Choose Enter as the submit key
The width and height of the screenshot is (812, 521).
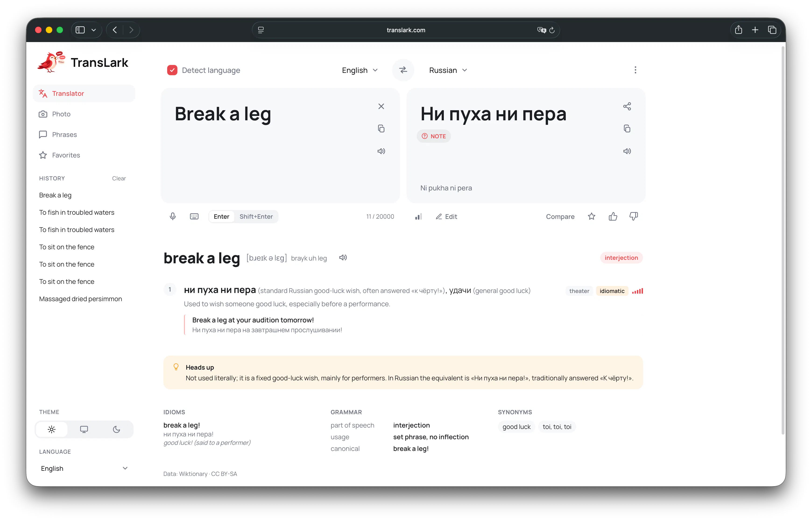[221, 217]
